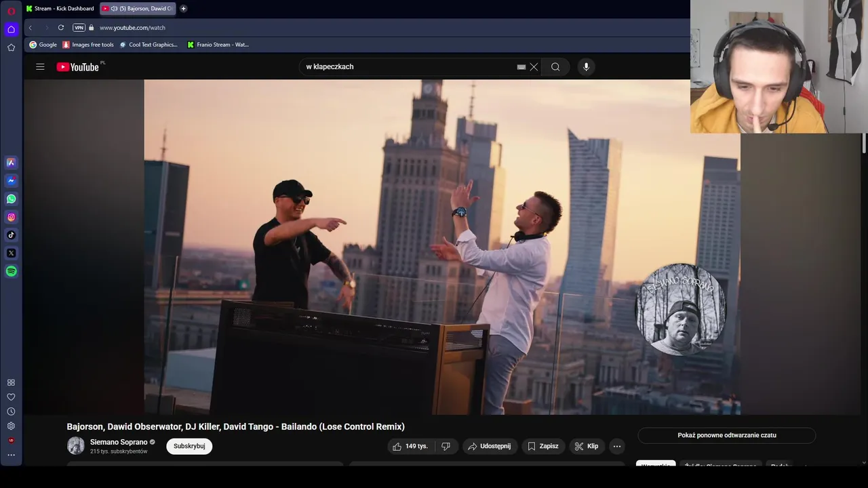Open the Opera sidebar Home icon

point(11,29)
